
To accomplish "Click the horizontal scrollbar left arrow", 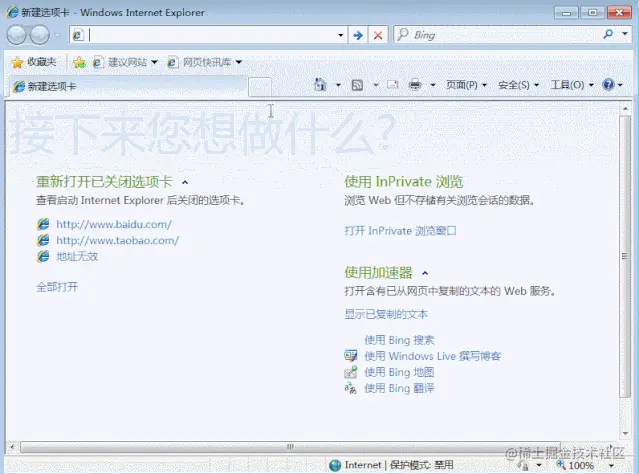I will click(x=12, y=447).
